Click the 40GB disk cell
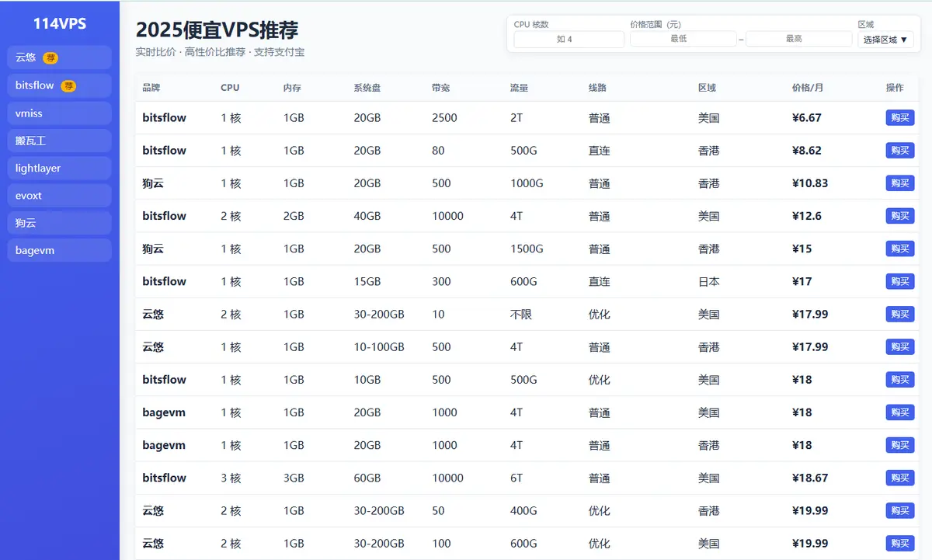932x560 pixels. [367, 216]
